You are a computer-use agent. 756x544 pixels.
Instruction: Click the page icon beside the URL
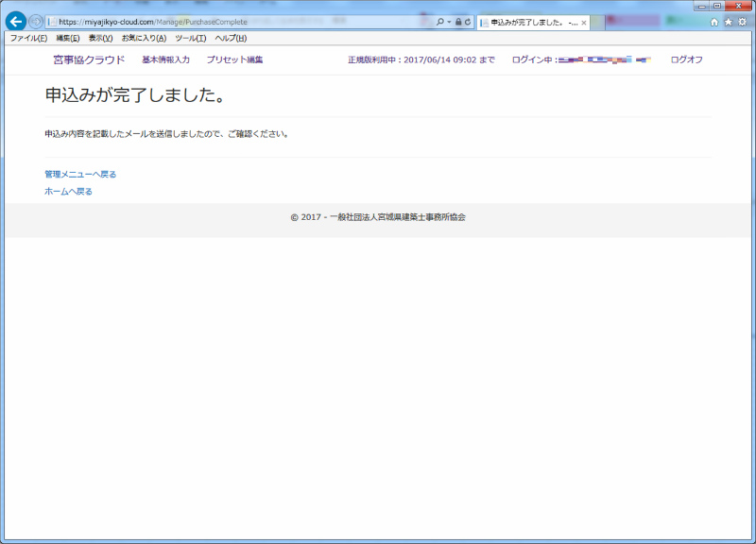click(x=52, y=22)
